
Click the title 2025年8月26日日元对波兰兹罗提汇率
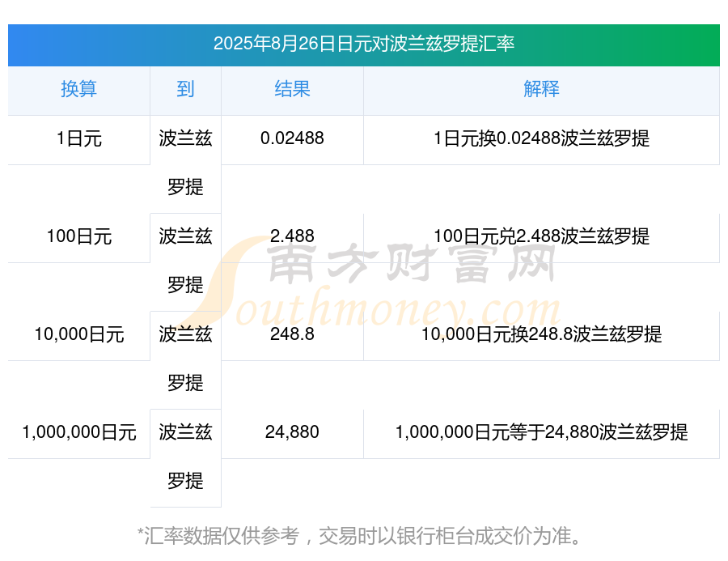(363, 44)
